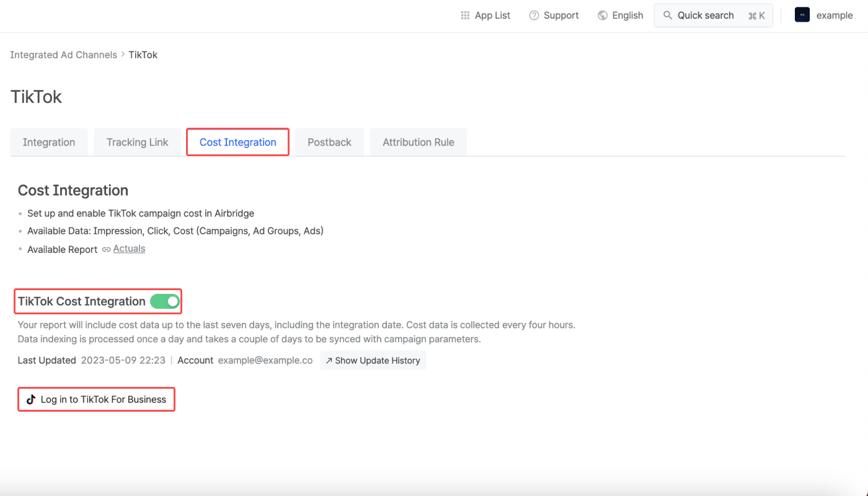The width and height of the screenshot is (868, 496).
Task: Switch to the Integration tab
Action: tap(49, 142)
